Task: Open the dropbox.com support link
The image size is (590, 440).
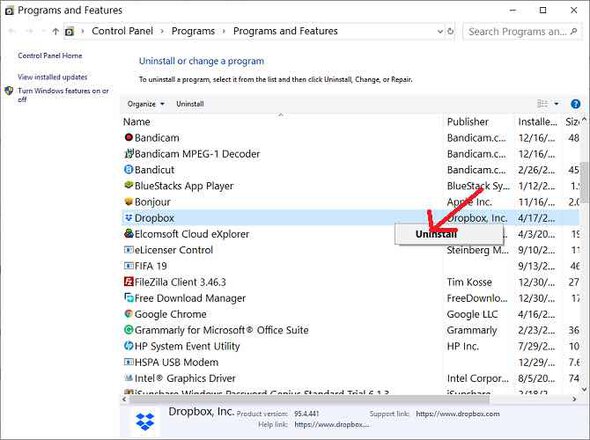Action: (458, 414)
